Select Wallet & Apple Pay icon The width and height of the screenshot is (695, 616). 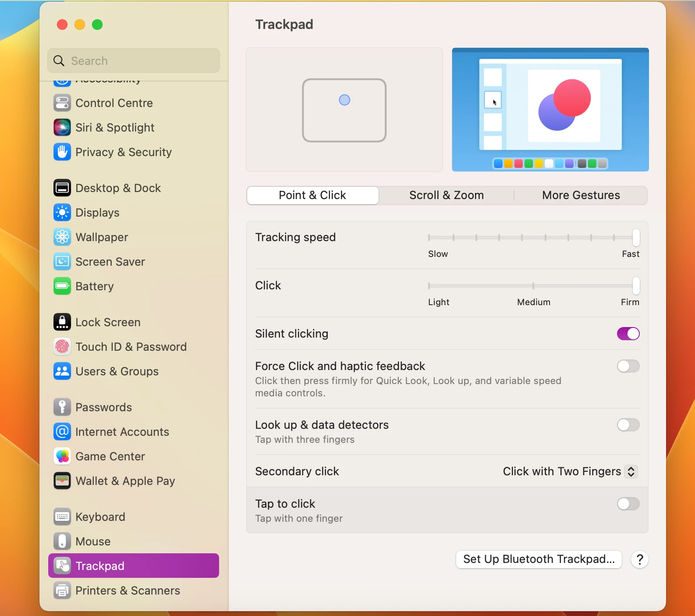62,481
